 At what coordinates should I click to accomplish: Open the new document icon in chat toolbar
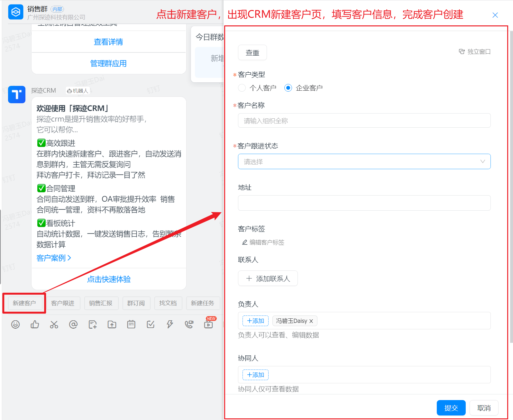point(93,324)
